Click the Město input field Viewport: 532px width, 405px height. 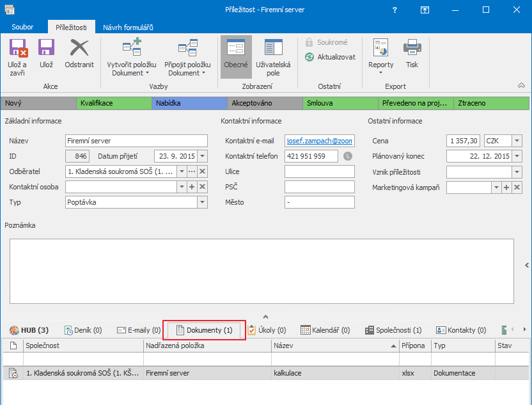tap(320, 202)
